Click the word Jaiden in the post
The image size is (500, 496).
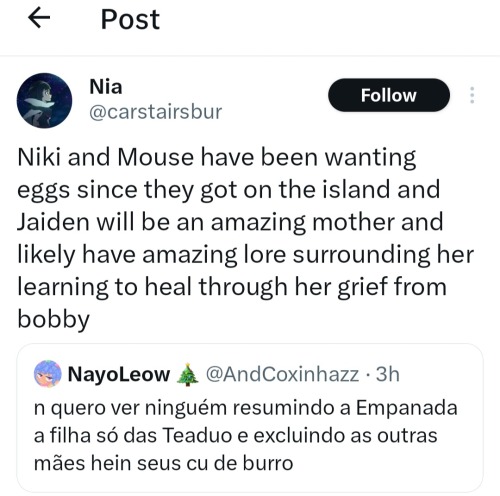coord(53,222)
